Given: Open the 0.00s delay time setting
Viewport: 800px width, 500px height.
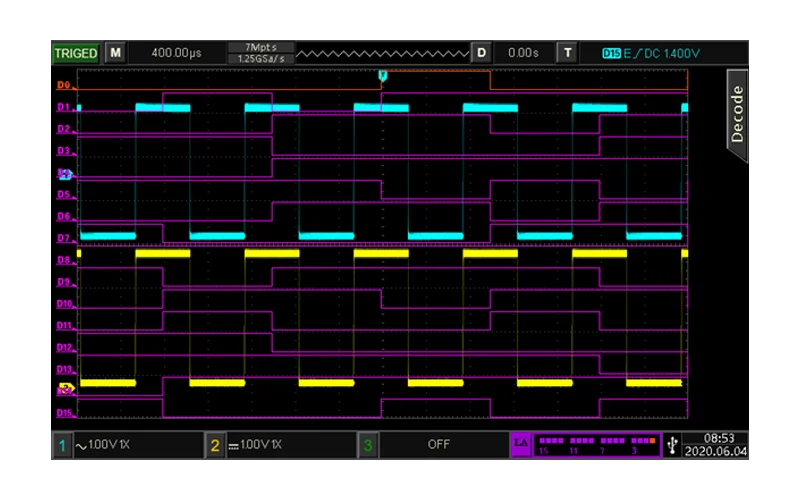Looking at the screenshot, I should point(523,52).
